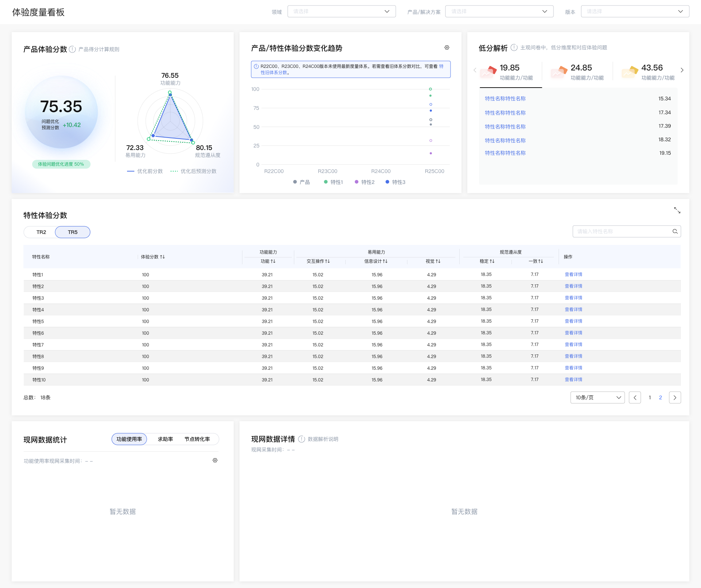Toggle 优化后预测分数 radar legend
The image size is (701, 588).
[194, 171]
